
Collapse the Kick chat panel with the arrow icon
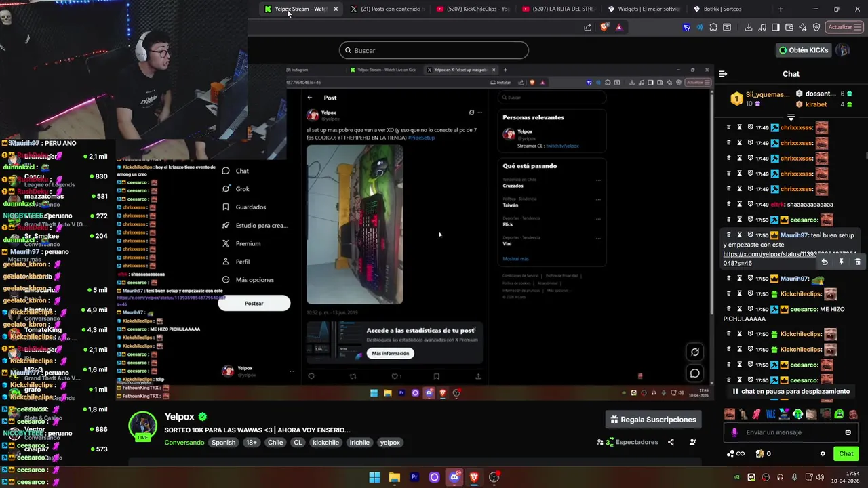point(724,73)
